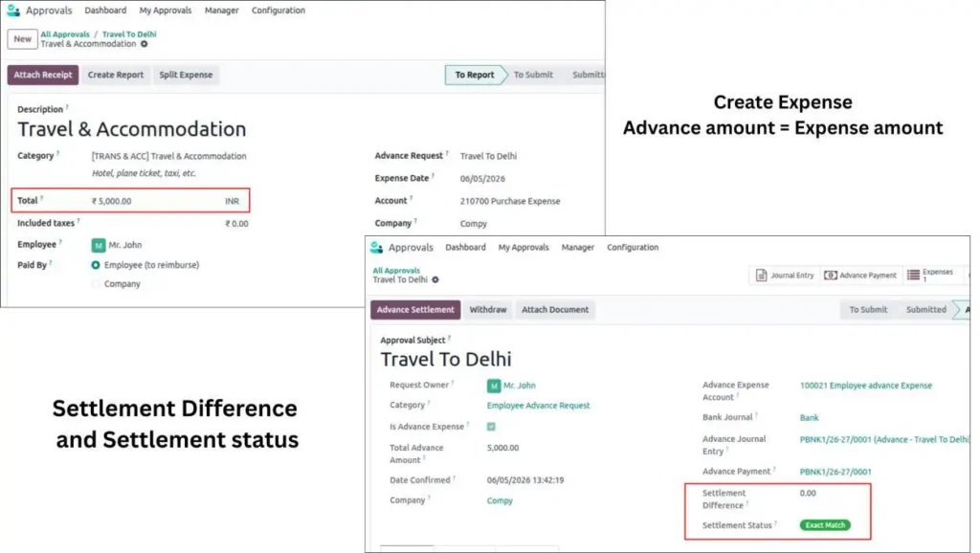Screen dimensions: 980x553
Task: Open Manager menu in the expense window
Action: [222, 11]
